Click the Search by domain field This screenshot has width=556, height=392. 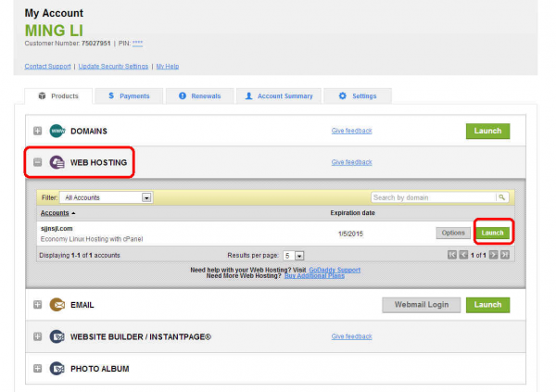(x=432, y=197)
